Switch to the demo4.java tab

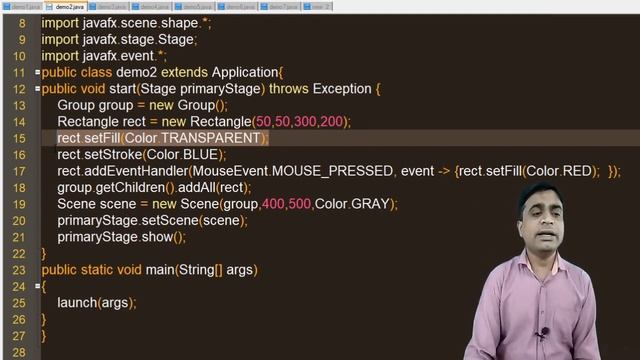point(151,7)
